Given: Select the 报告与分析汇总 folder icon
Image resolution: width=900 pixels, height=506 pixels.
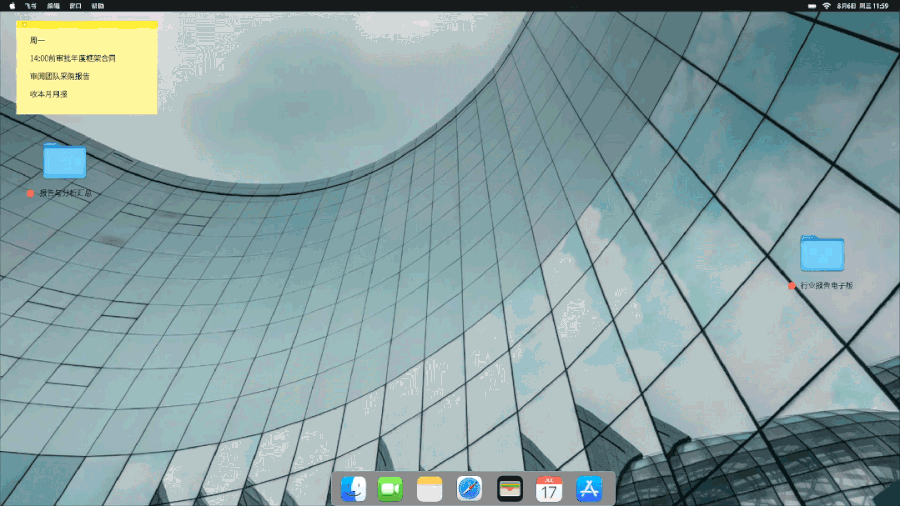Looking at the screenshot, I should pos(64,162).
